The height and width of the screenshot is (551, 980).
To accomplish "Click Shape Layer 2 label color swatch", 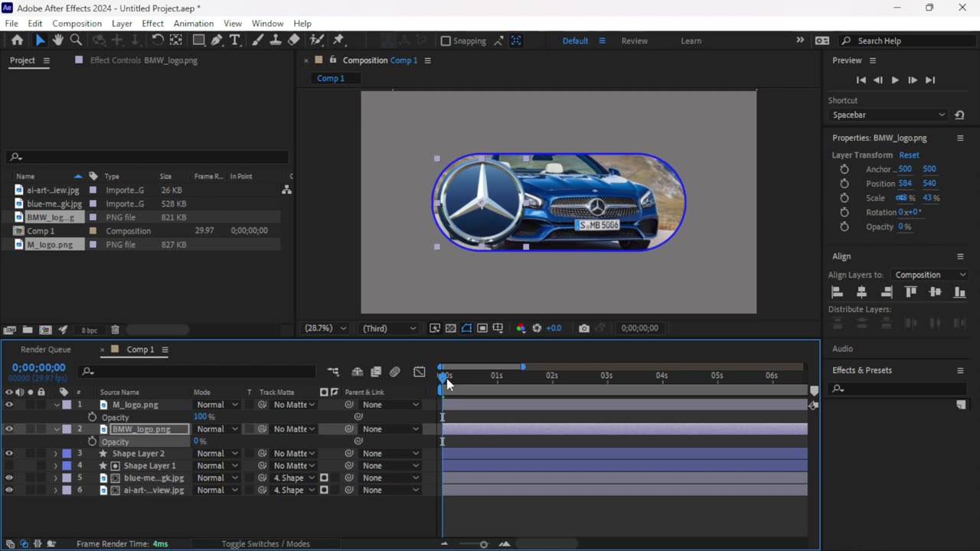I will coord(67,454).
